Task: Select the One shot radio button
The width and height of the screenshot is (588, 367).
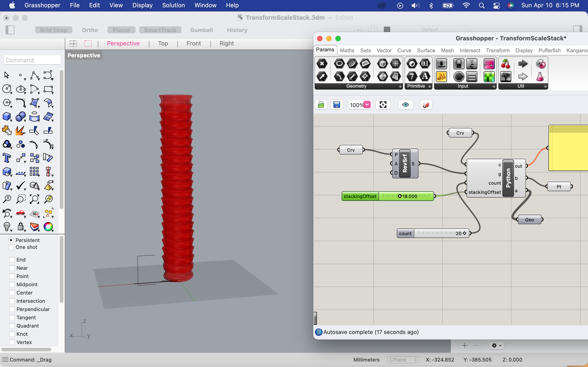Action: tap(11, 247)
